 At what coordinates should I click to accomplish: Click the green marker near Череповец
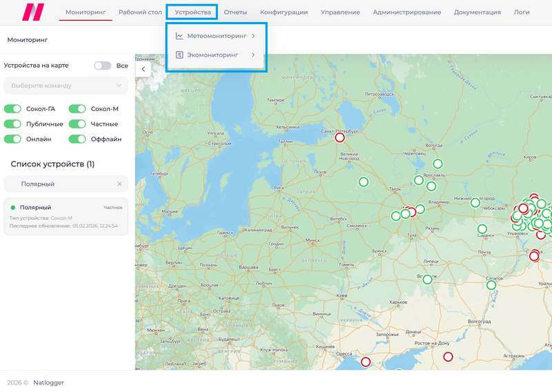pos(437,164)
